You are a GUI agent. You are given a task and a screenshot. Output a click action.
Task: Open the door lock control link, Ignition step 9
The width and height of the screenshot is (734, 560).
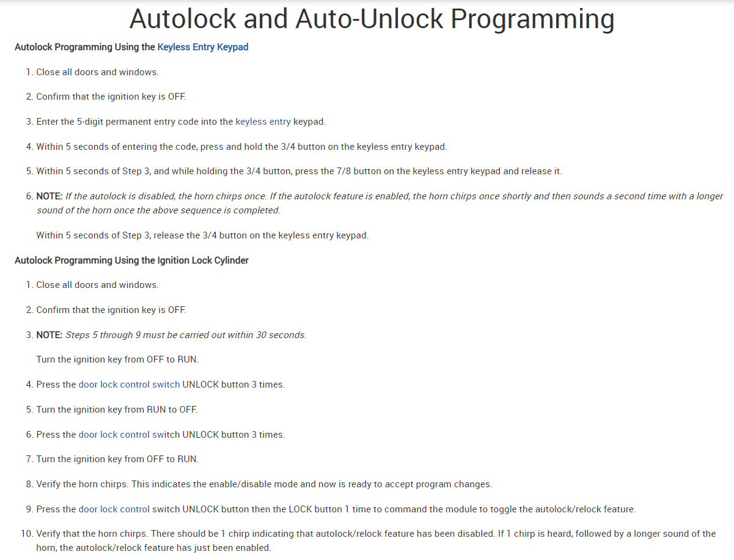(114, 509)
